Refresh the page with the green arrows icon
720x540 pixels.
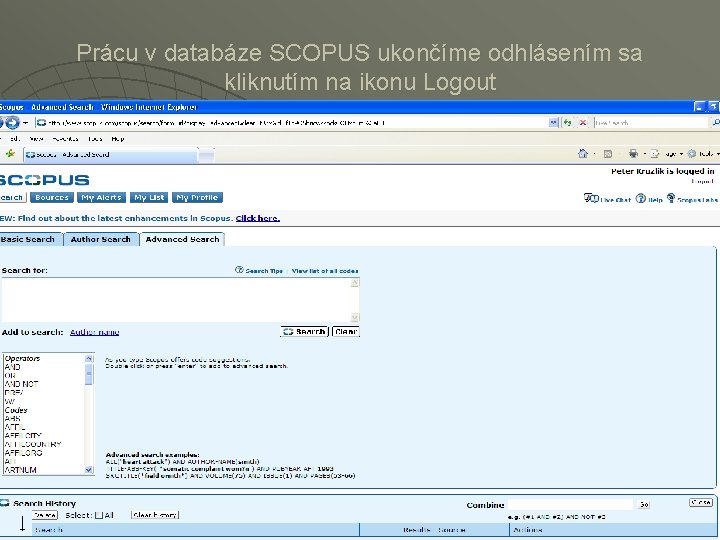(568, 123)
